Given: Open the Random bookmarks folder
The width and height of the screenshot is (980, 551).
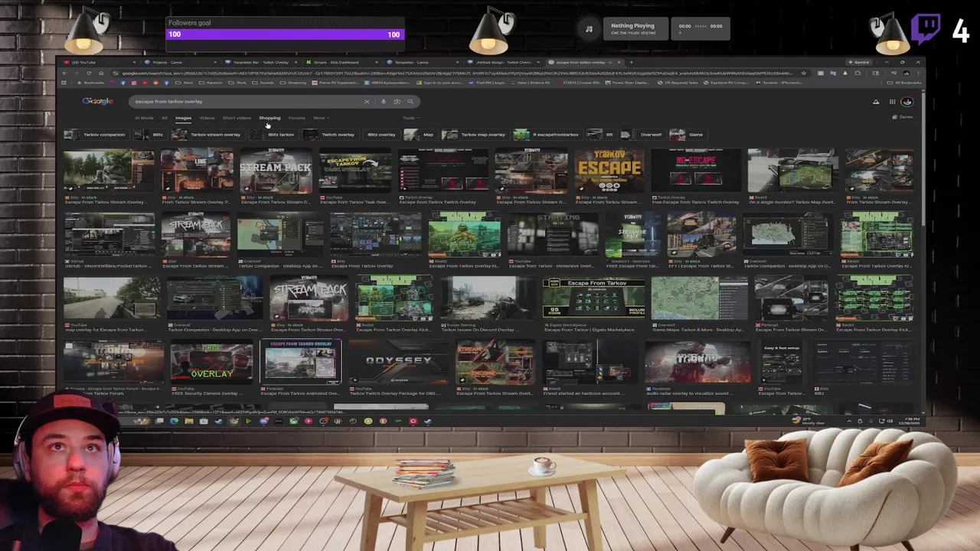Looking at the screenshot, I should point(211,83).
